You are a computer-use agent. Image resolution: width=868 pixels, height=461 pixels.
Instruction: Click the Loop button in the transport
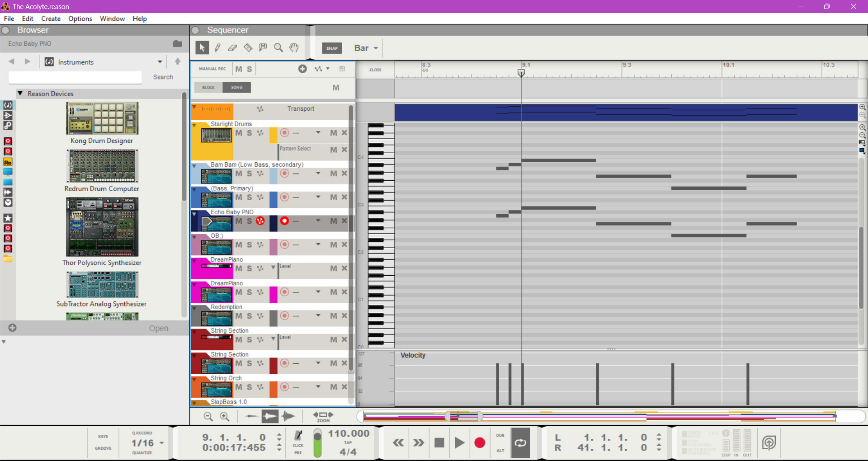(520, 443)
